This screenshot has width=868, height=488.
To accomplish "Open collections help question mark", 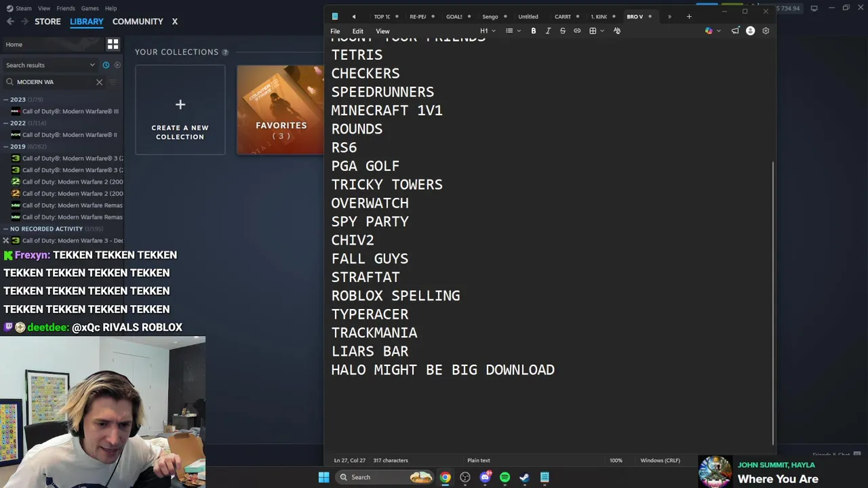I will coord(225,52).
